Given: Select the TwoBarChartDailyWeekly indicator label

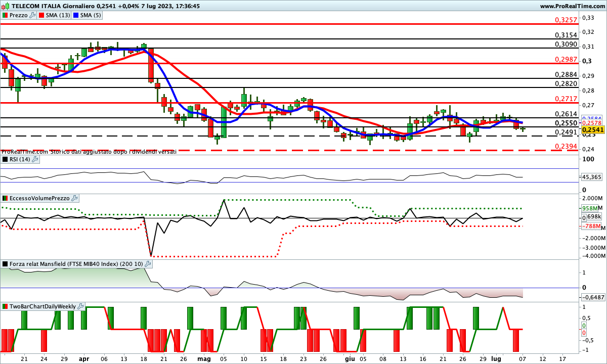Looking at the screenshot, I should [43, 306].
